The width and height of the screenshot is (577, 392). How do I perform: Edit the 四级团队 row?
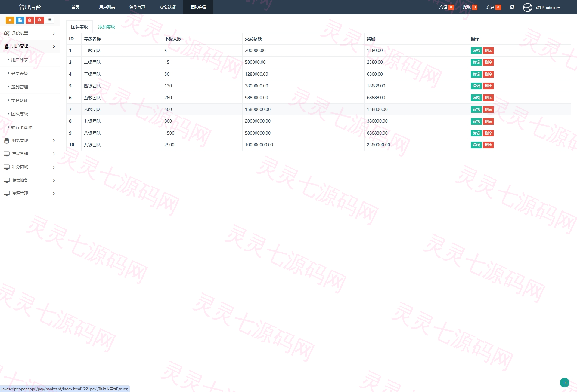pos(476,86)
